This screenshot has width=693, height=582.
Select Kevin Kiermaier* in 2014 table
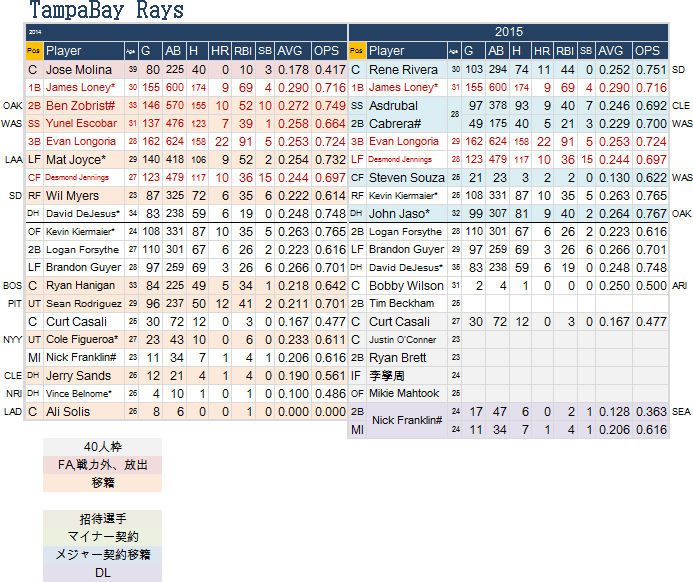[84, 232]
